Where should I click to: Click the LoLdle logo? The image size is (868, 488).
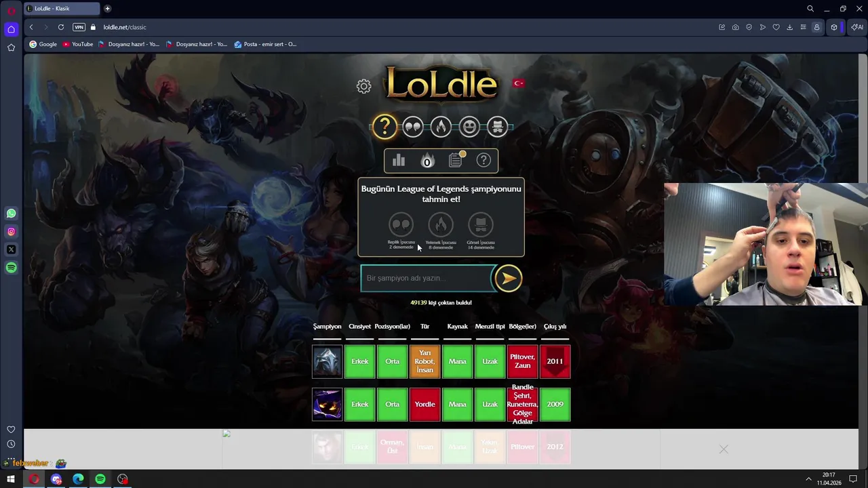click(441, 84)
